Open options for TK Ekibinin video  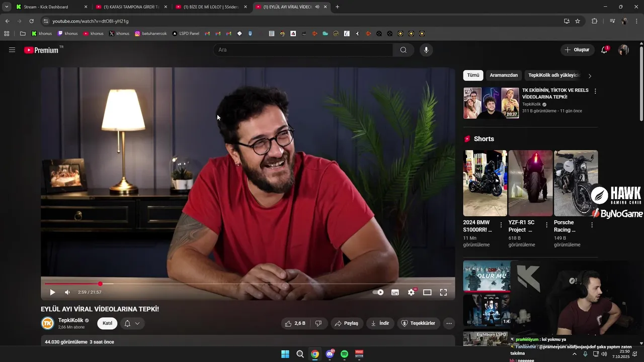[x=595, y=92]
